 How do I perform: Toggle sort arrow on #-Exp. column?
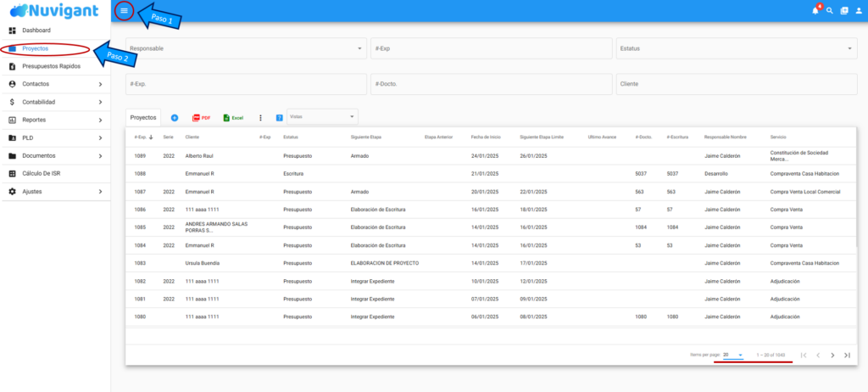click(x=151, y=137)
